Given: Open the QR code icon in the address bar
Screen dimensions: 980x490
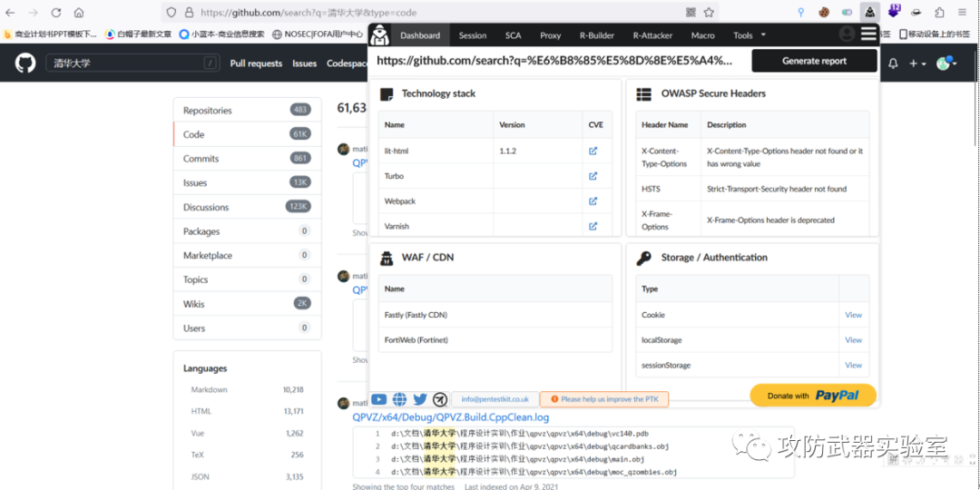Looking at the screenshot, I should tap(691, 13).
